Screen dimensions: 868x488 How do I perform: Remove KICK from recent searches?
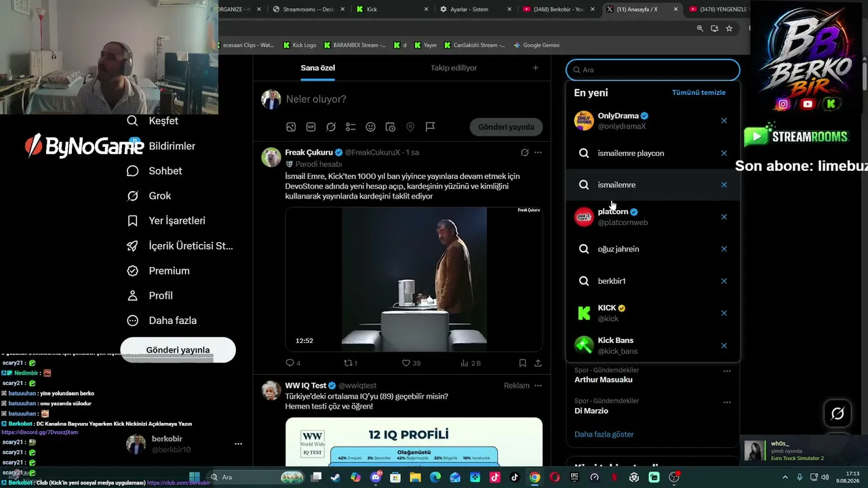[724, 313]
